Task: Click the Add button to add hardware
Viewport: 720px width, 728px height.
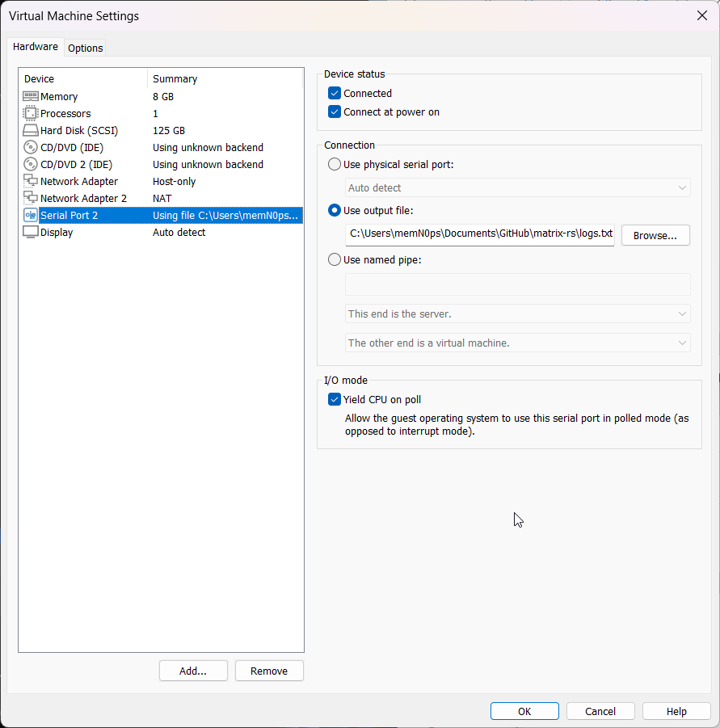Action: tap(193, 671)
